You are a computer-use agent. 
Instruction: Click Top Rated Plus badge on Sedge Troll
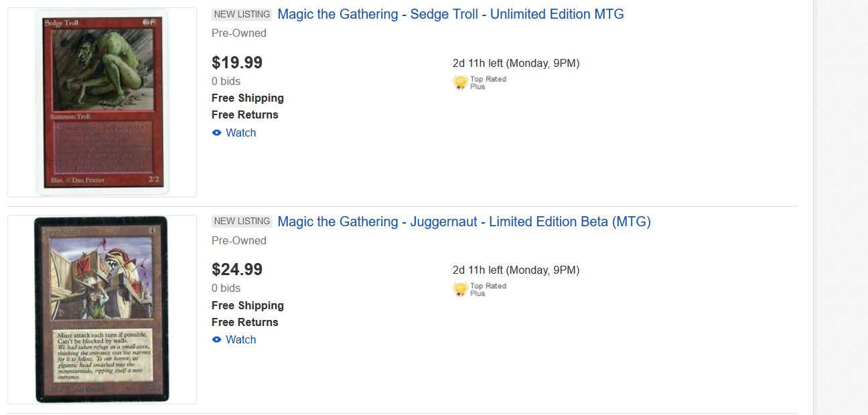(480, 82)
